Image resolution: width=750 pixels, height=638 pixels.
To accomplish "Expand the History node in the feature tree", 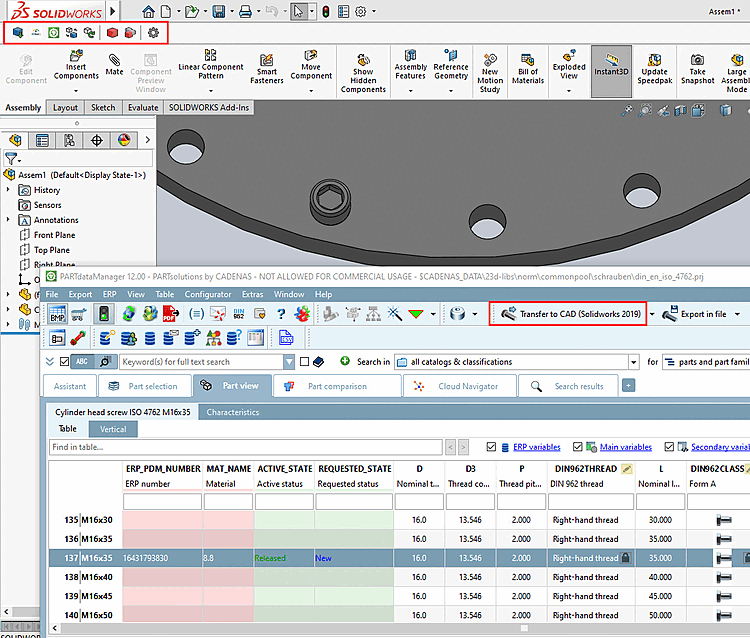I will click(x=9, y=190).
